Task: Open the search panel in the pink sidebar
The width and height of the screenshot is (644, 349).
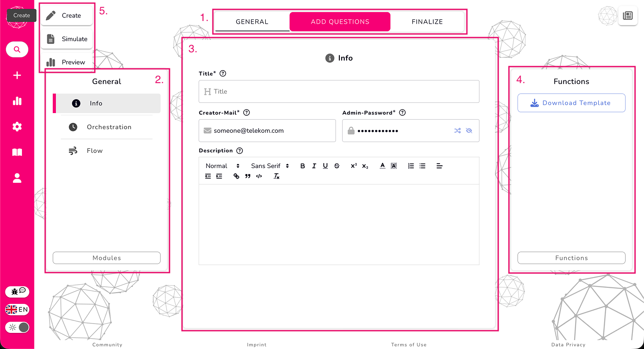Action: point(17,49)
